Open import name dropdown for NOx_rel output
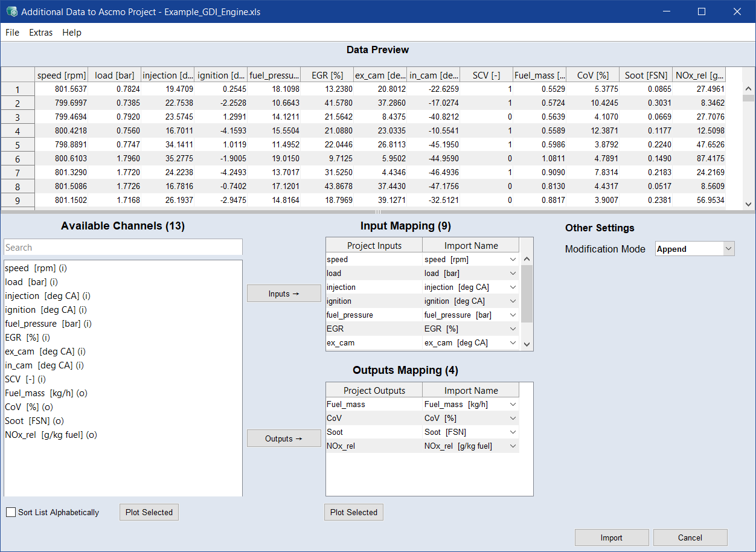 pos(513,446)
